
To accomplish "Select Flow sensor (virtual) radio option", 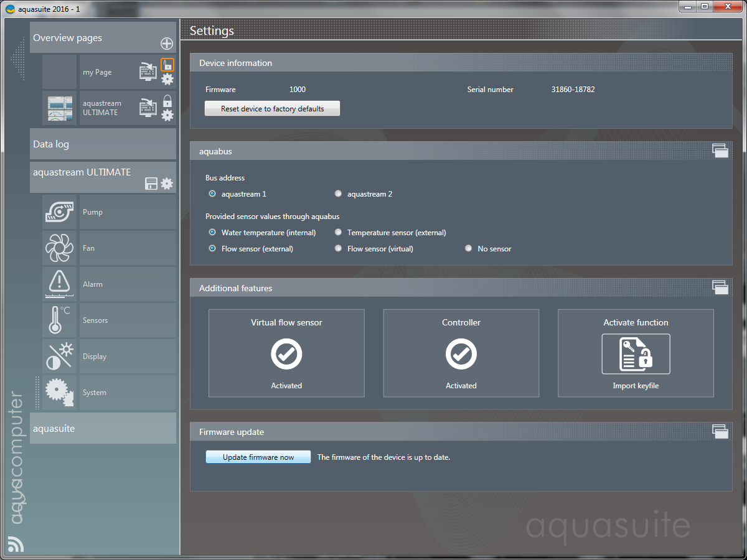I will (x=338, y=249).
